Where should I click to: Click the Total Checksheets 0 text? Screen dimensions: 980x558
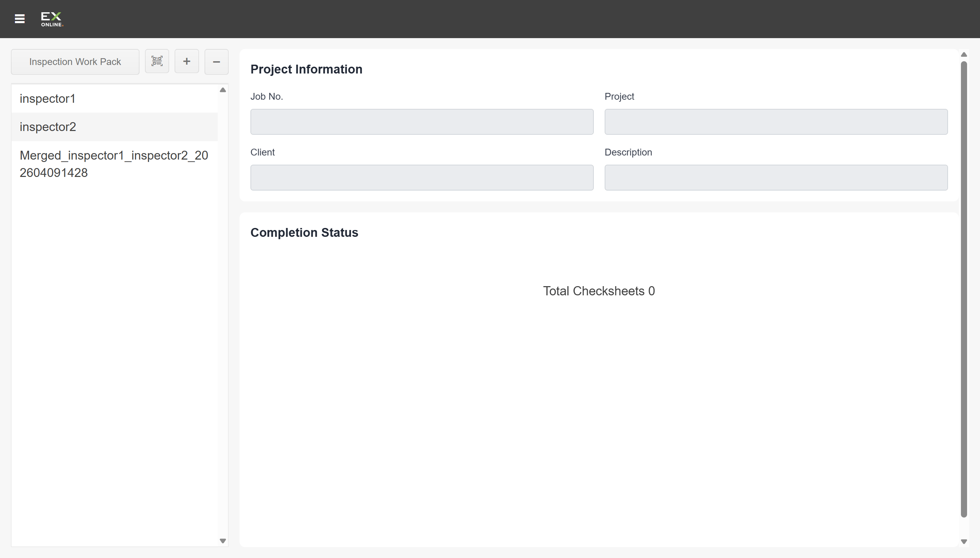pos(599,291)
